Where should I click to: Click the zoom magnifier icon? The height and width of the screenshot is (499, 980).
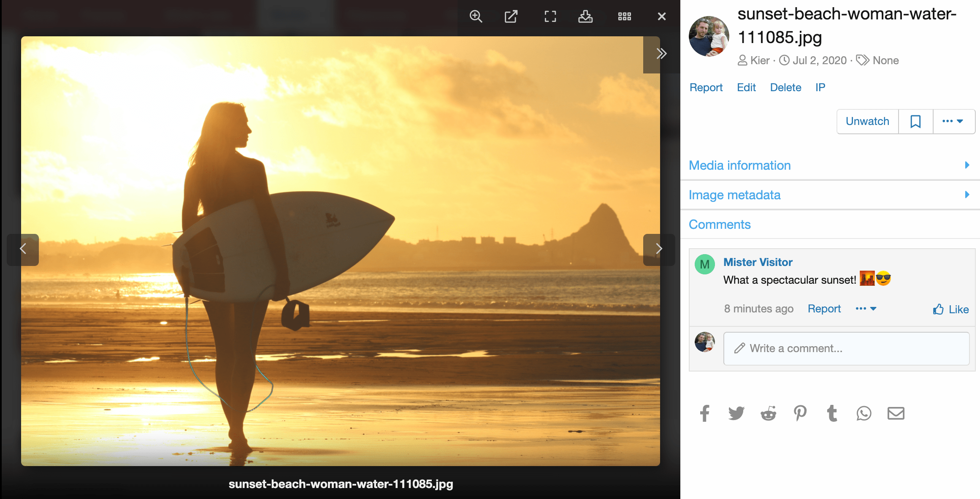tap(476, 16)
